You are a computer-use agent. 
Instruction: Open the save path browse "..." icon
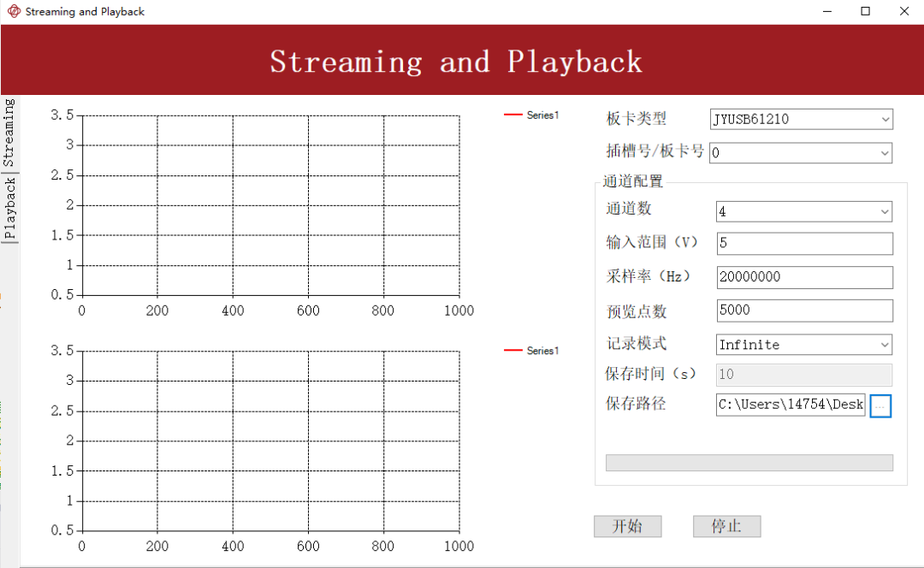pos(880,405)
